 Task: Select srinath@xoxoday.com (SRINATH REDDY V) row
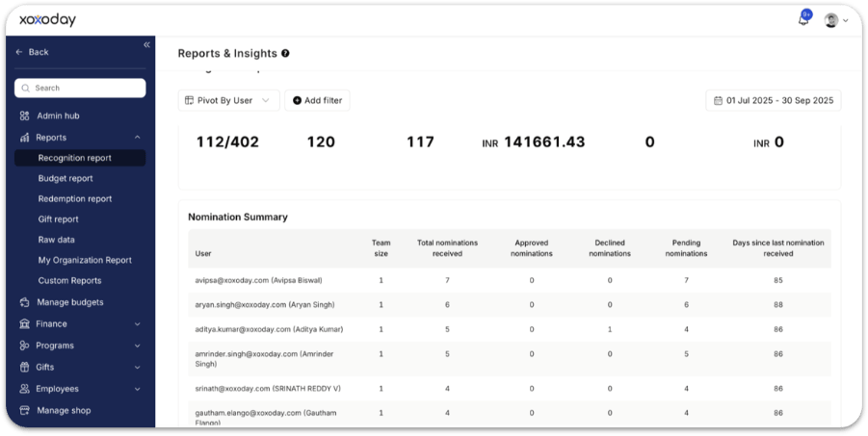510,389
